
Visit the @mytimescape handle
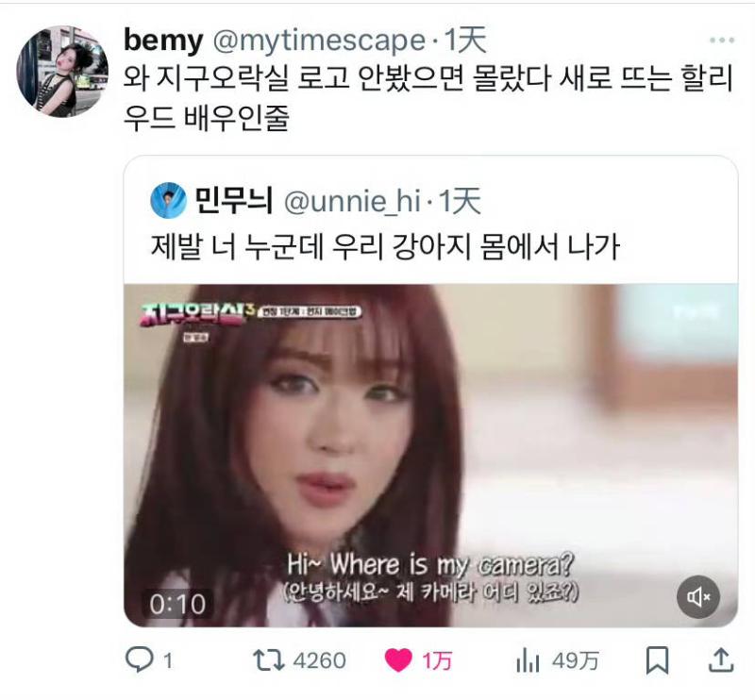320,41
